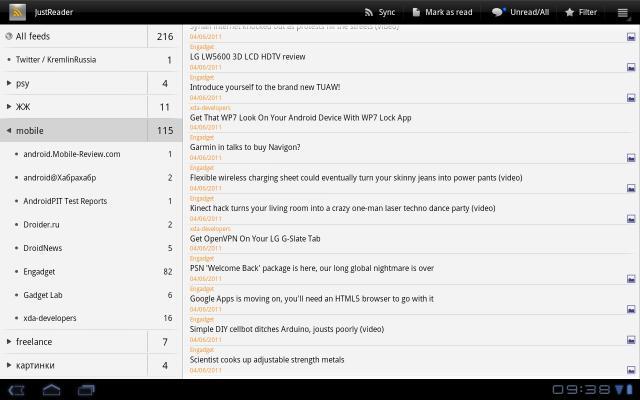Image resolution: width=640 pixels, height=400 pixels.
Task: Click the 82 count next to Engadget
Action: click(168, 271)
